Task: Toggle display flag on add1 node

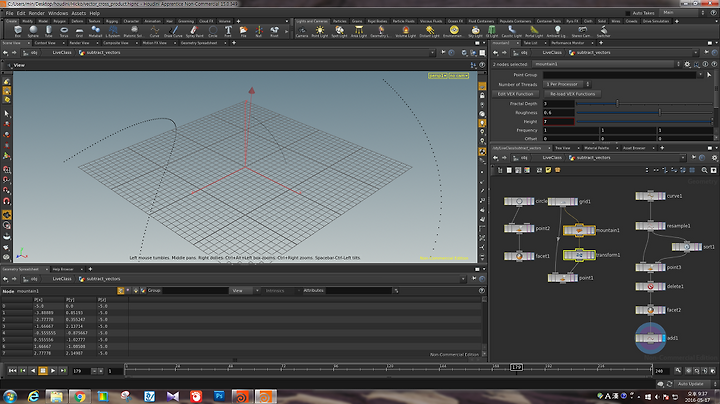Action: point(664,338)
